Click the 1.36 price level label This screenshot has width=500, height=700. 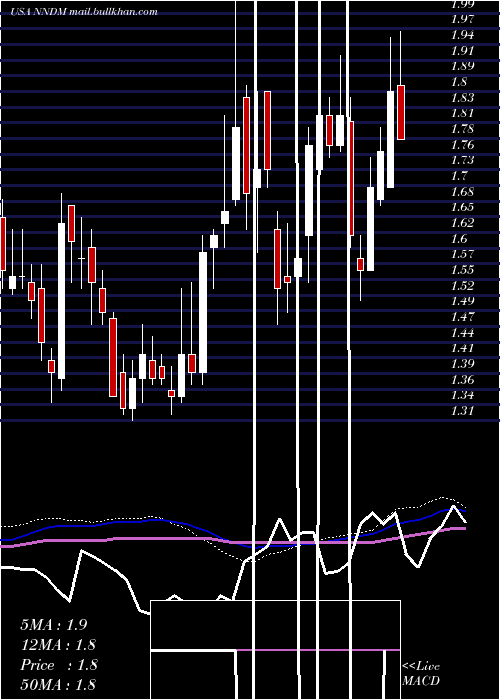[462, 380]
